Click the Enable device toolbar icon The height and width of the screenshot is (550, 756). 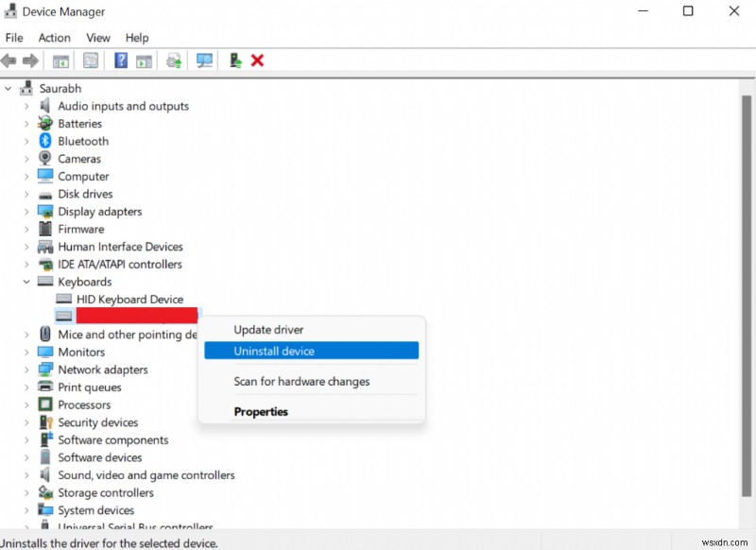235,60
